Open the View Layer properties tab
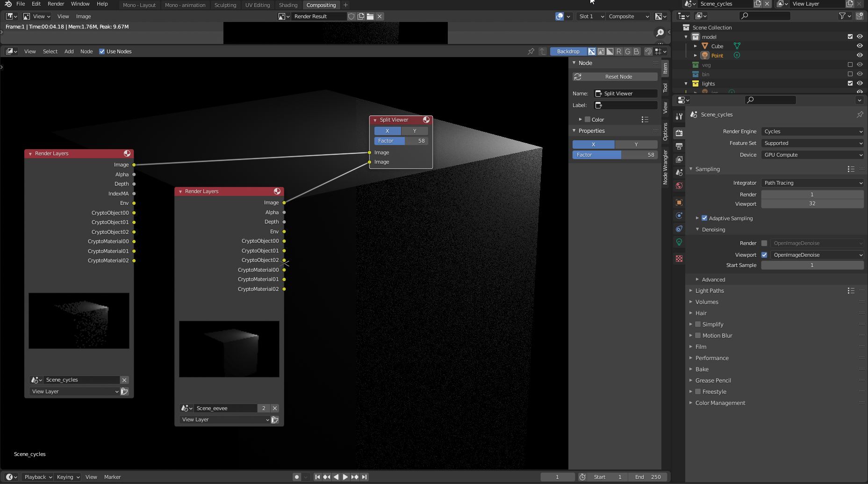The width and height of the screenshot is (868, 484). [x=679, y=159]
